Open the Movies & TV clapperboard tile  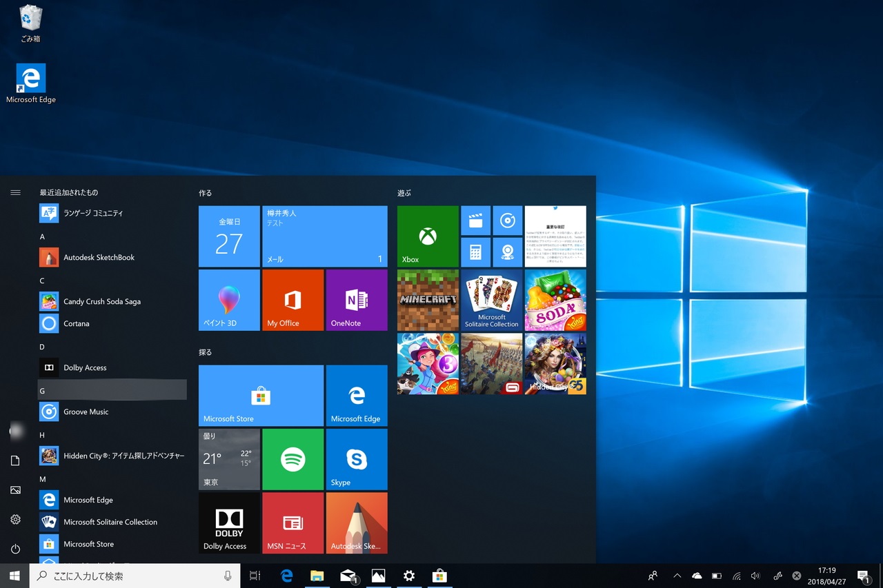475,221
